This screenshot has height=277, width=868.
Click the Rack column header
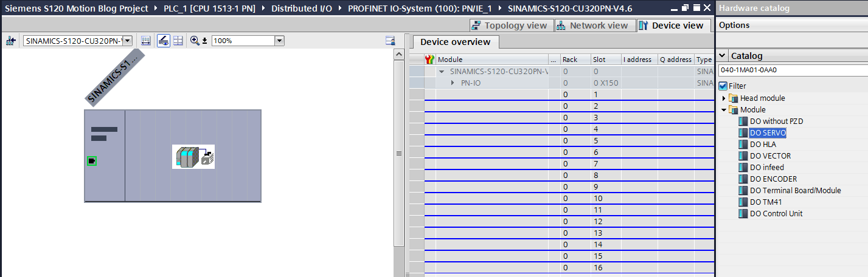coord(575,60)
